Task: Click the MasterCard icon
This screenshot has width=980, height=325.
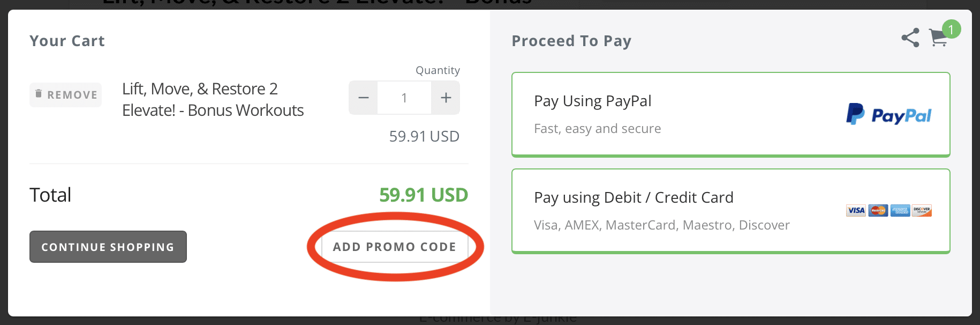Action: coord(878,210)
